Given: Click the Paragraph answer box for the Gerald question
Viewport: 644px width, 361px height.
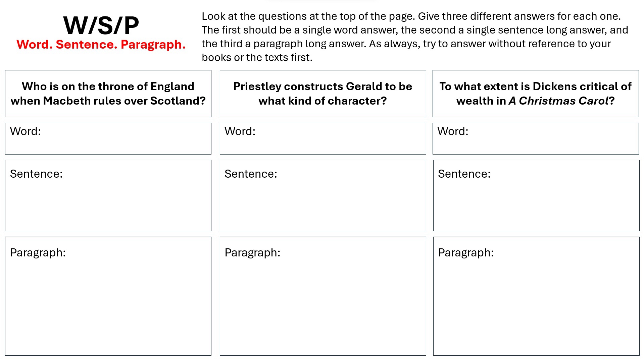Looking at the screenshot, I should point(323,302).
